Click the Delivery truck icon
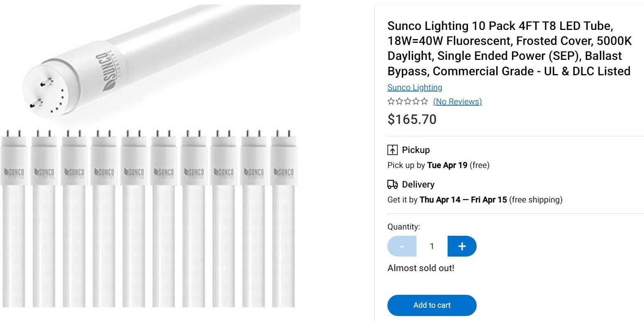Screen dimensions: 644x321 tap(392, 184)
